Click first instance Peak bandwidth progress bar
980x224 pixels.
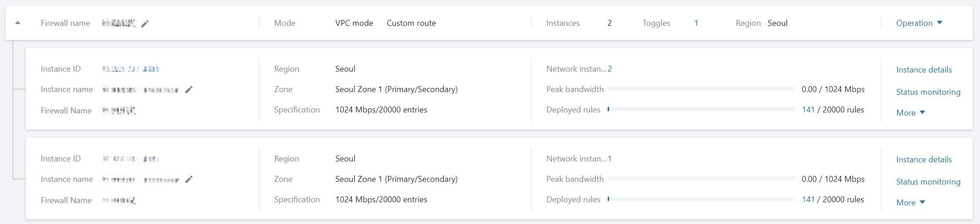pyautogui.click(x=701, y=89)
